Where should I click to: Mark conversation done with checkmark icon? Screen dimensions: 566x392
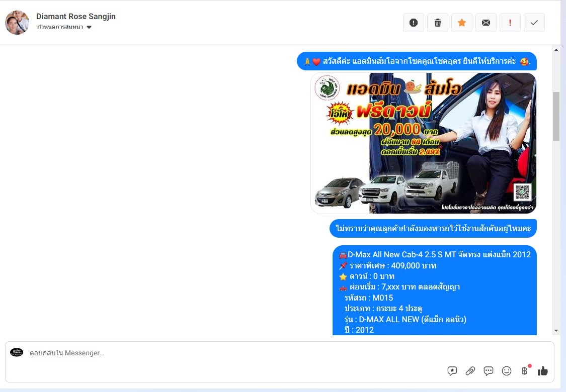click(534, 23)
